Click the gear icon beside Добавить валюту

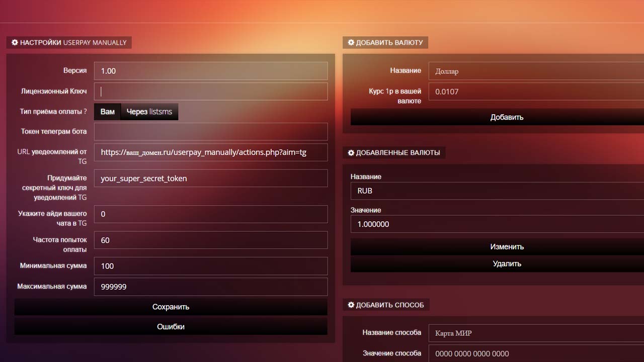point(351,43)
